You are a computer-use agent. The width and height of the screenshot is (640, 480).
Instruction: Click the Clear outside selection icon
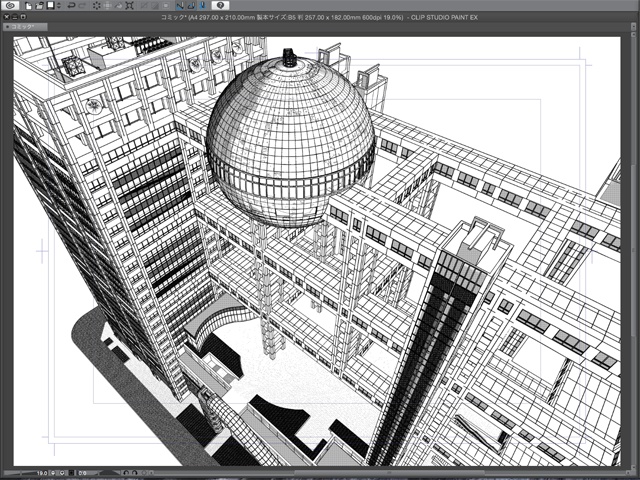[108, 5]
